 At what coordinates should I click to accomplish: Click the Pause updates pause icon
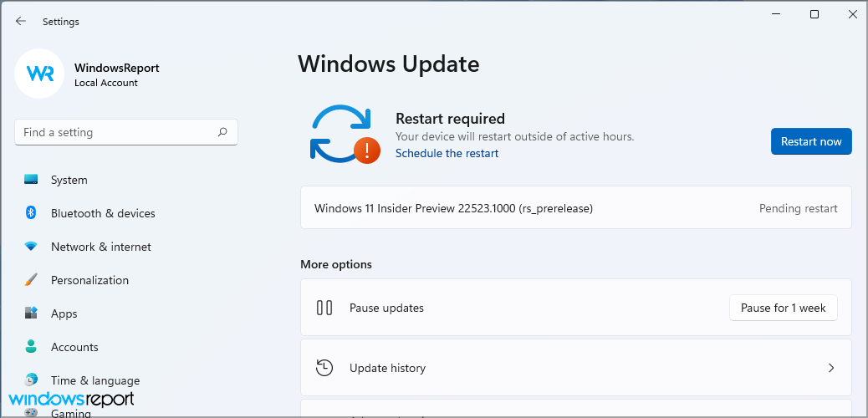324,308
